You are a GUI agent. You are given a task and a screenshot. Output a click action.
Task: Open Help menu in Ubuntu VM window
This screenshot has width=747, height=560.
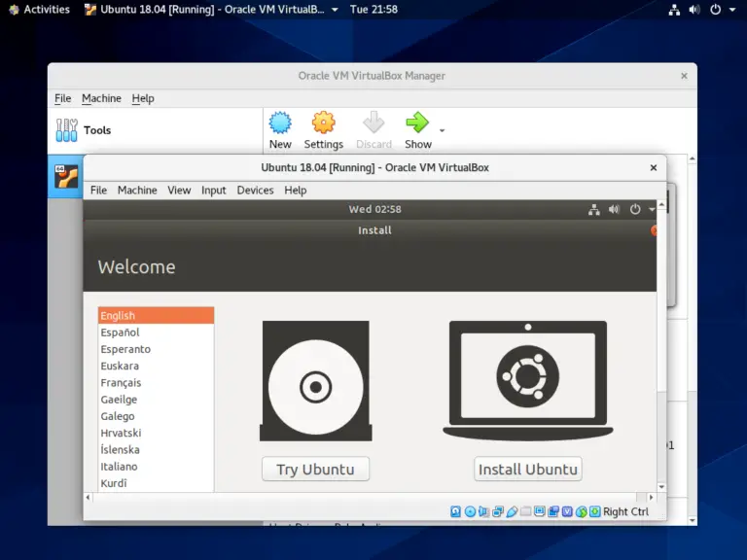tap(296, 190)
